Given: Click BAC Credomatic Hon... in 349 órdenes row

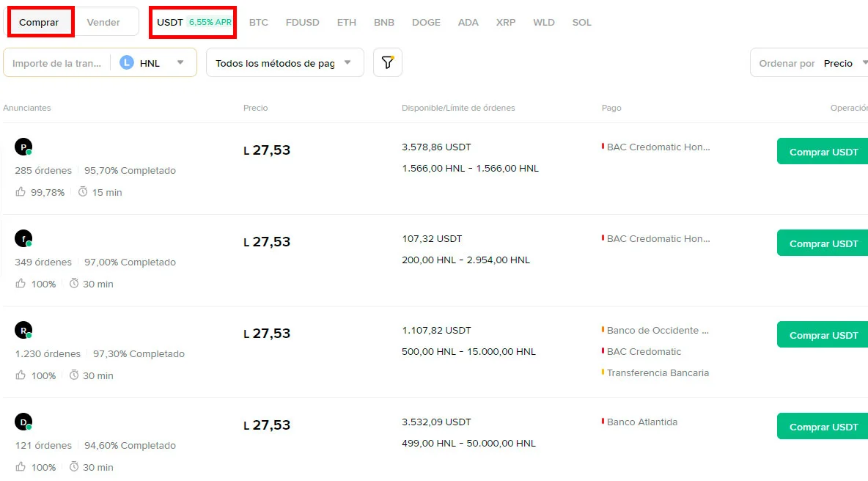Looking at the screenshot, I should 658,238.
